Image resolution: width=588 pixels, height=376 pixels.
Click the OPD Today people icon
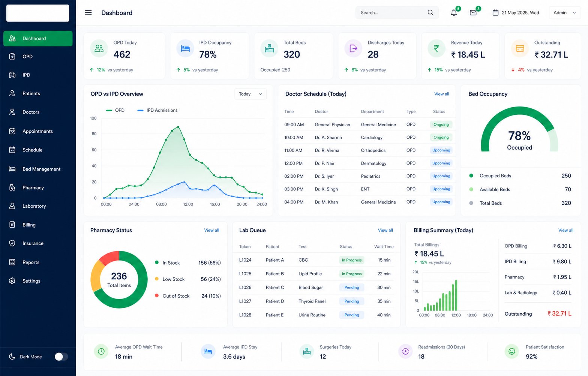99,48
